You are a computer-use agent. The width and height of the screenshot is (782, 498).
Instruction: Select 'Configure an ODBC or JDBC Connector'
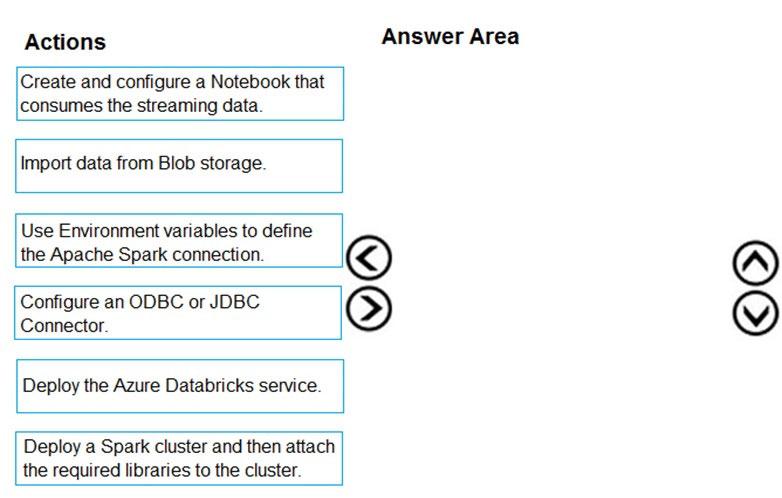[178, 313]
